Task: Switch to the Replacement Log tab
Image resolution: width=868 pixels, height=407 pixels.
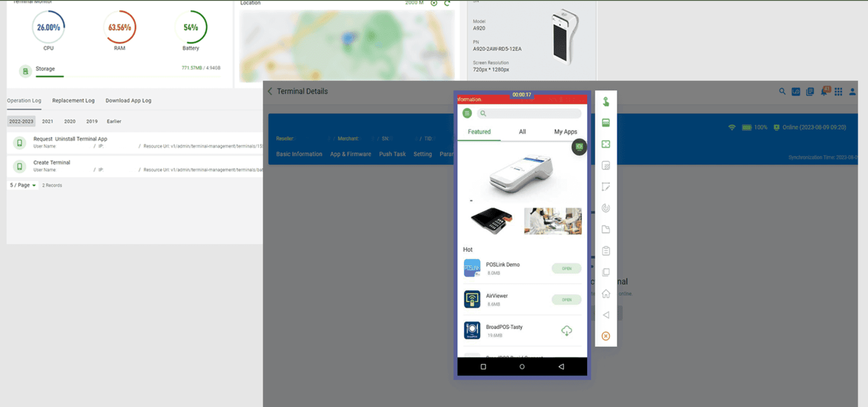Action: click(73, 100)
